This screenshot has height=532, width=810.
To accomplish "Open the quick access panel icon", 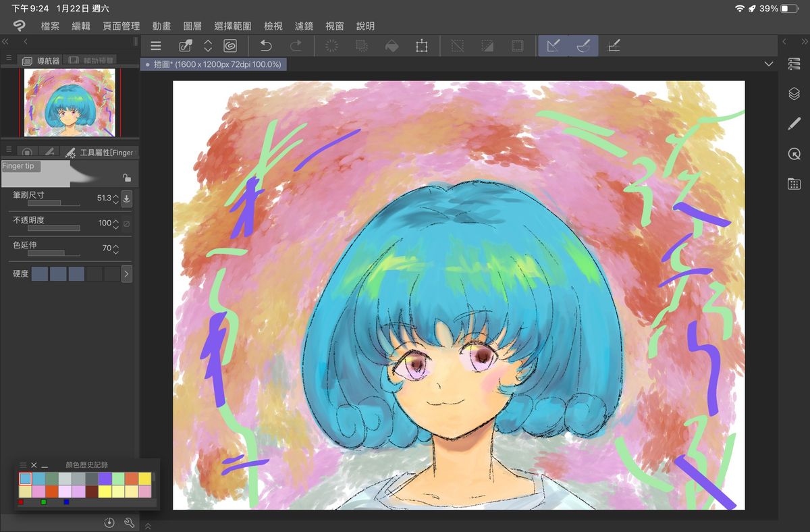I will click(x=794, y=64).
